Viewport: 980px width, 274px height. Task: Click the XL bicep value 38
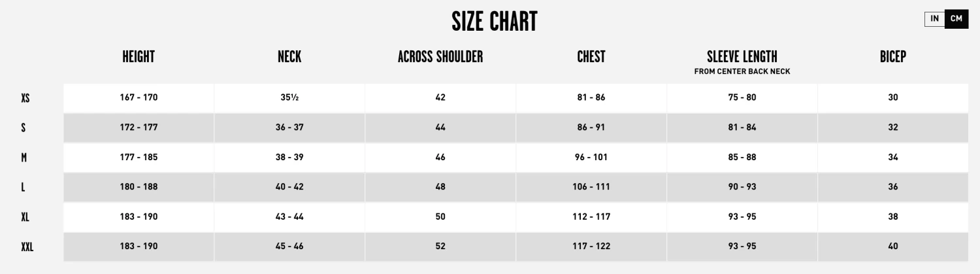click(893, 217)
